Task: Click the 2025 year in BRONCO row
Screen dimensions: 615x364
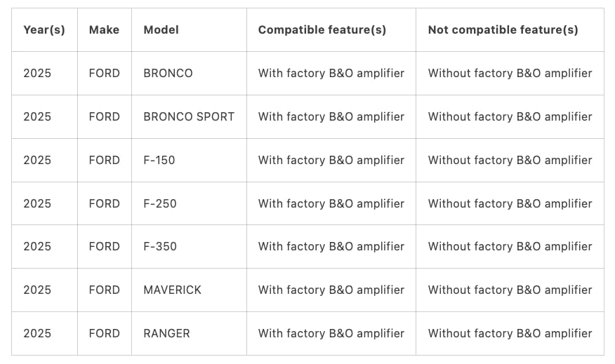Action: (37, 73)
